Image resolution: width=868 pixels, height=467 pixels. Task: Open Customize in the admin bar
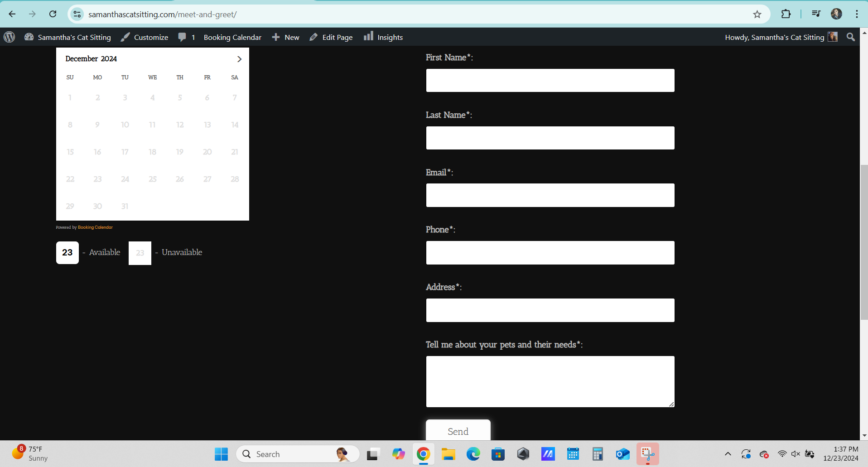[x=145, y=37]
